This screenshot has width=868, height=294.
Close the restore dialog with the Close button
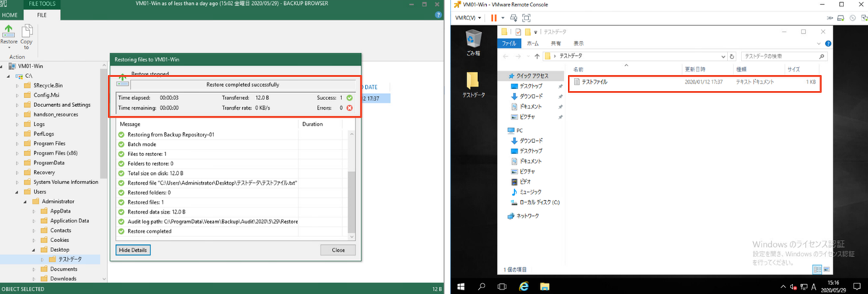(338, 250)
